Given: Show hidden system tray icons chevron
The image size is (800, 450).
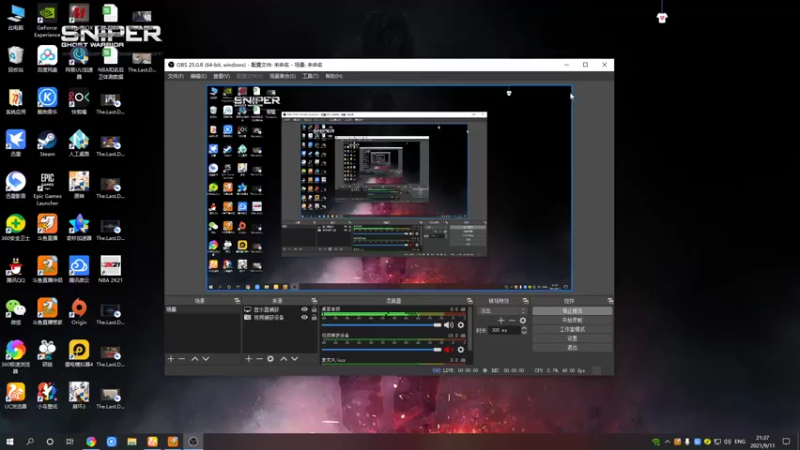Looking at the screenshot, I should tap(667, 442).
